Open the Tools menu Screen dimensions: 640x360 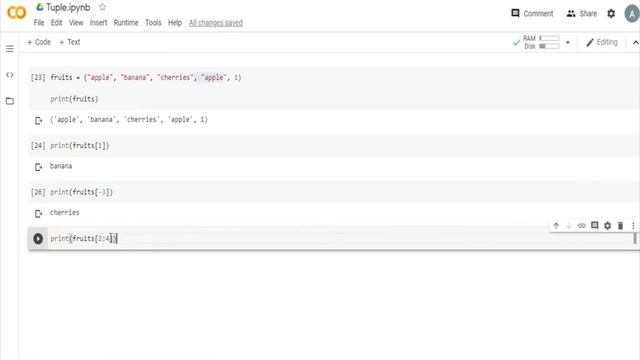(153, 22)
